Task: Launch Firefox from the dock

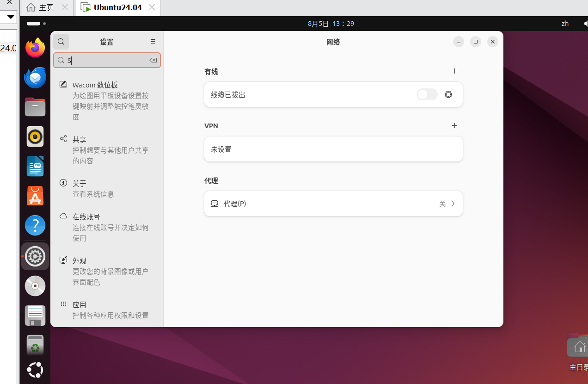Action: click(x=35, y=47)
